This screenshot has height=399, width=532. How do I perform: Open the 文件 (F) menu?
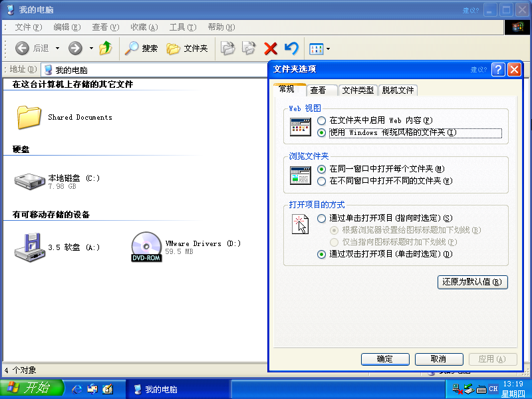coord(28,27)
